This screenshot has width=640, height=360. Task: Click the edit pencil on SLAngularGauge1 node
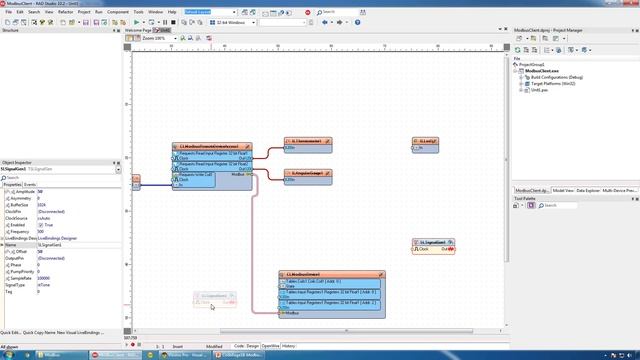coord(327,173)
